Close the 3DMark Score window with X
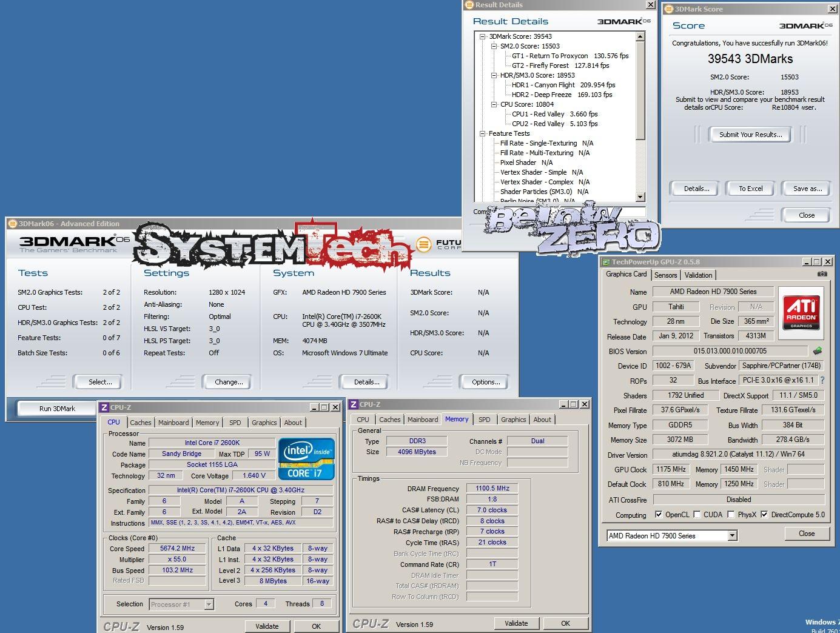Viewport: 840px width, 633px height. click(832, 9)
